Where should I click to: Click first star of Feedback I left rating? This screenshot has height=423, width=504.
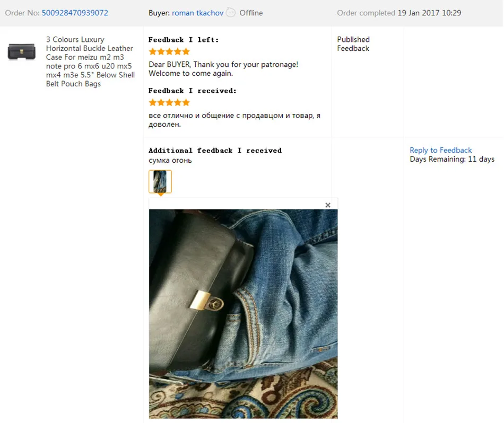(153, 51)
